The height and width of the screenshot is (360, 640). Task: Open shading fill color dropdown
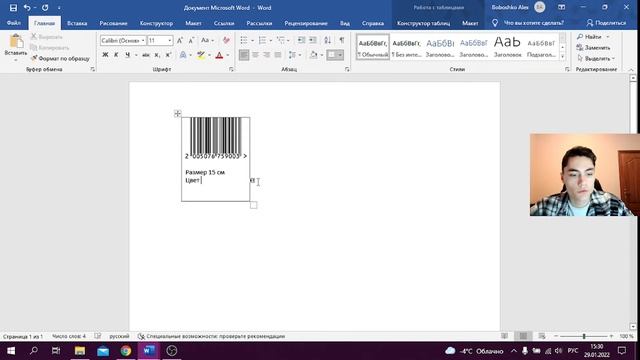pos(322,55)
